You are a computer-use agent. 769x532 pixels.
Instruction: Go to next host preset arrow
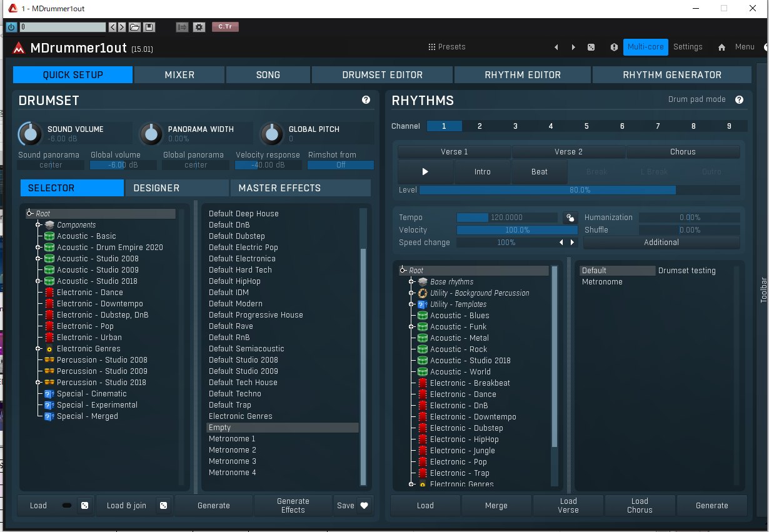(x=122, y=27)
